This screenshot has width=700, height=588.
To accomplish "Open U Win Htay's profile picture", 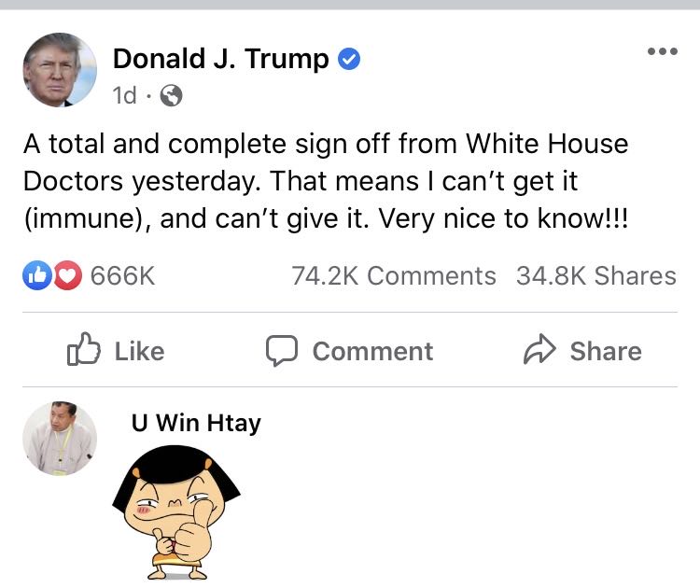I will pyautogui.click(x=60, y=439).
